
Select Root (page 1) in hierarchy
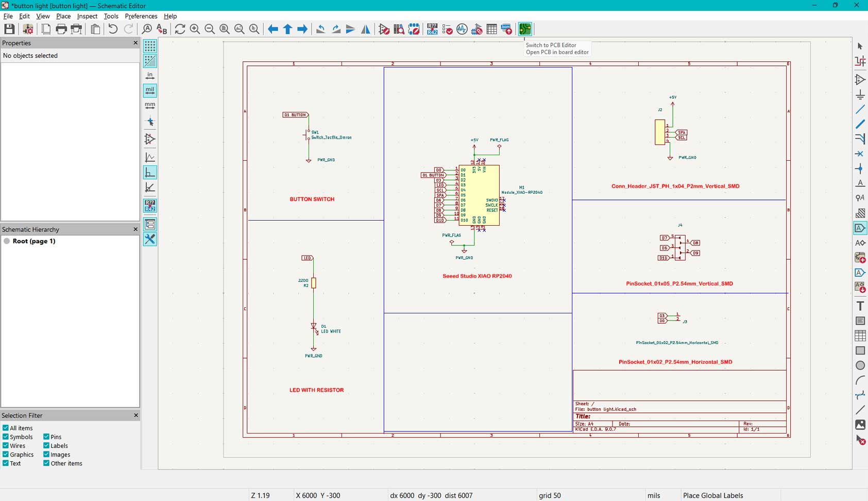(33, 241)
